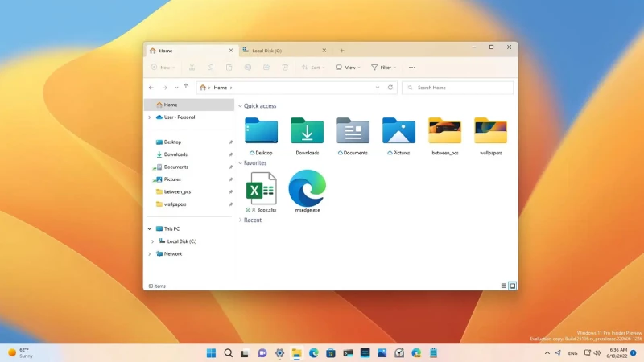
Task: Select Home in the navigation pane
Action: [189, 105]
